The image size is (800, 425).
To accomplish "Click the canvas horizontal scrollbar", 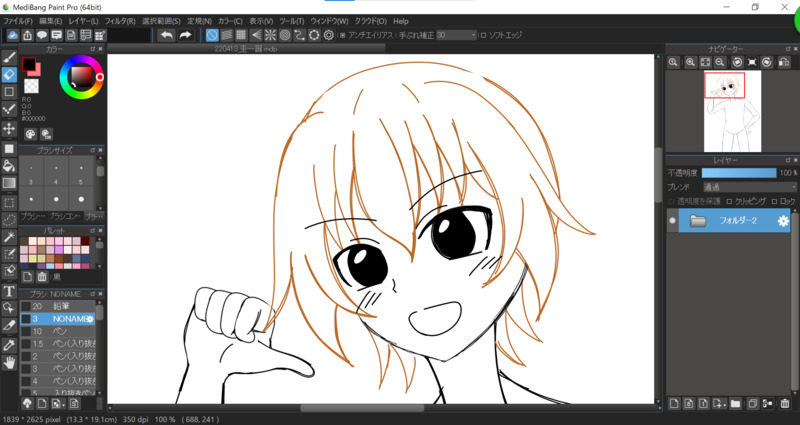I will coord(362,408).
